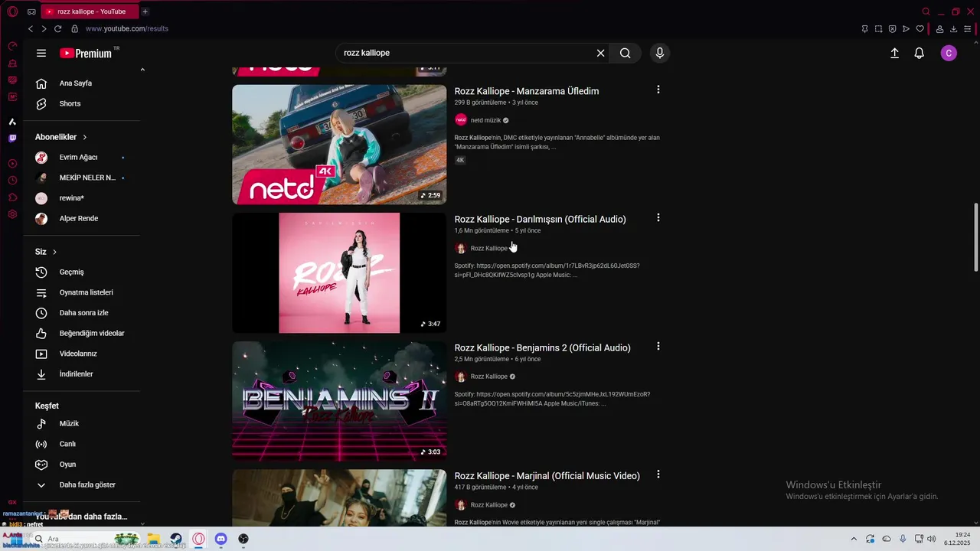Screen dimensions: 980x551
Task: Open netd müzik channel link
Action: [x=485, y=120]
